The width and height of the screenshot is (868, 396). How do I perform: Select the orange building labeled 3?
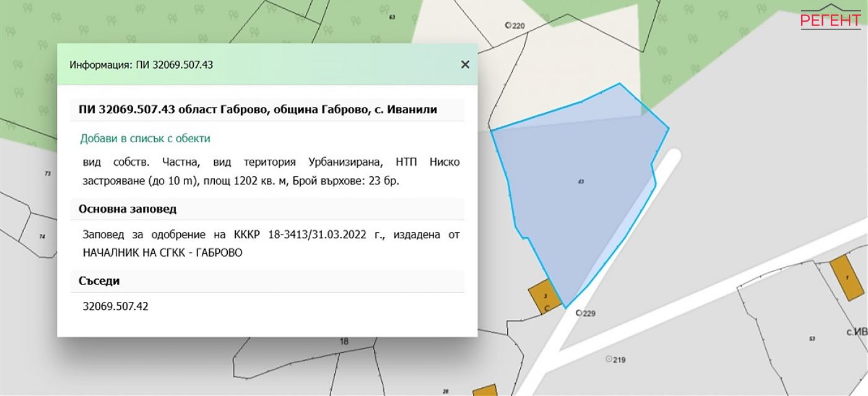[x=544, y=297]
